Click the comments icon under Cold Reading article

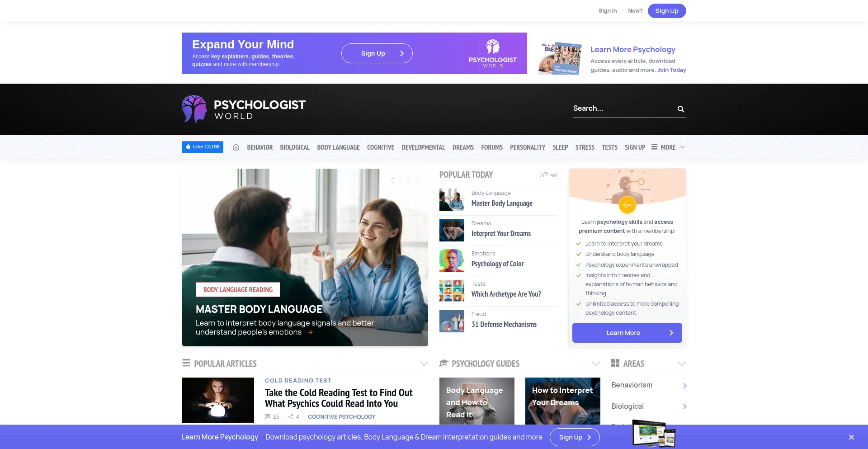pos(268,417)
